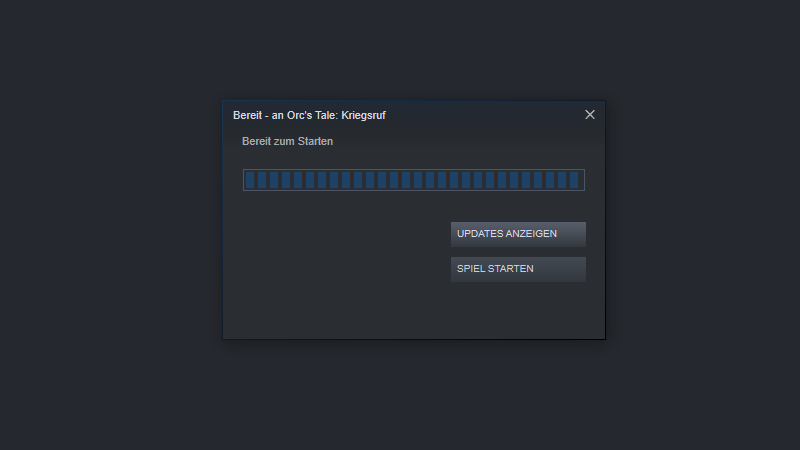Click the dark background outside the dialog

[x=102, y=224]
